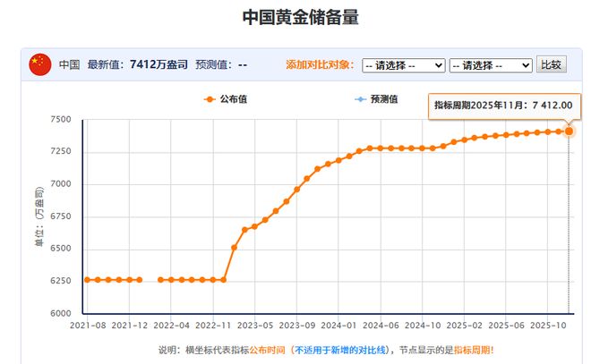Click the 2023-05 x-axis label
Screen dimensions: 591x364
click(x=255, y=326)
